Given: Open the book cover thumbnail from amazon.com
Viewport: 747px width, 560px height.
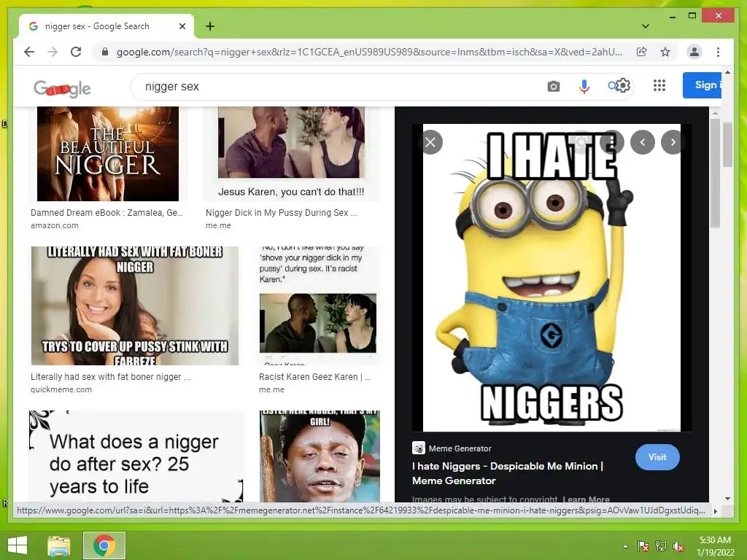Looking at the screenshot, I should tap(108, 154).
